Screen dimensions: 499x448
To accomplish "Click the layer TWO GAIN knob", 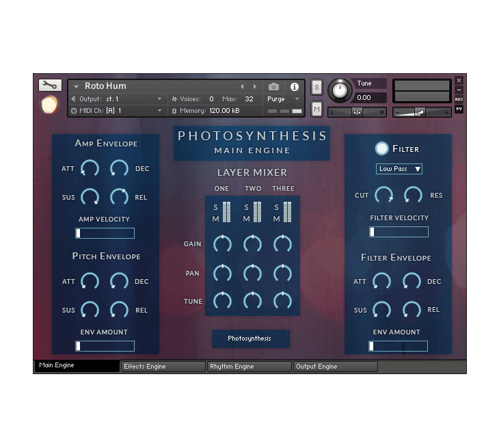I will tap(252, 244).
